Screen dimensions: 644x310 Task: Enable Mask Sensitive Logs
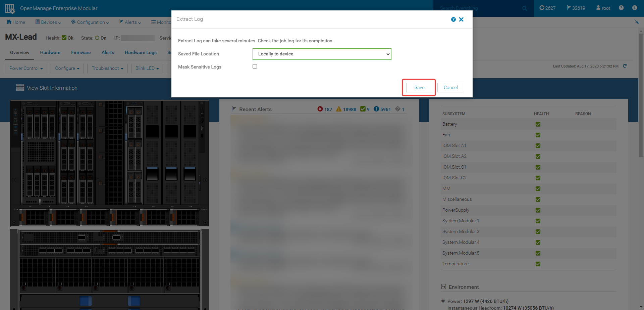255,66
